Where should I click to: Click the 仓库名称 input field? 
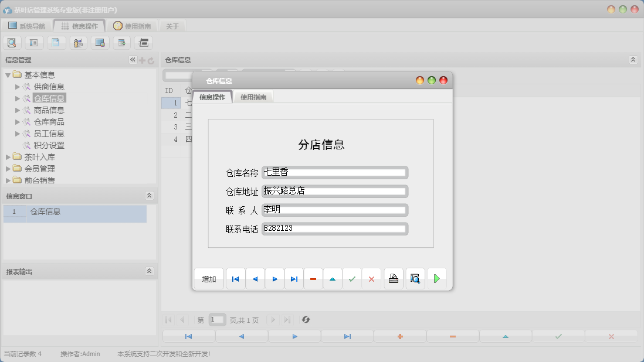tap(334, 173)
